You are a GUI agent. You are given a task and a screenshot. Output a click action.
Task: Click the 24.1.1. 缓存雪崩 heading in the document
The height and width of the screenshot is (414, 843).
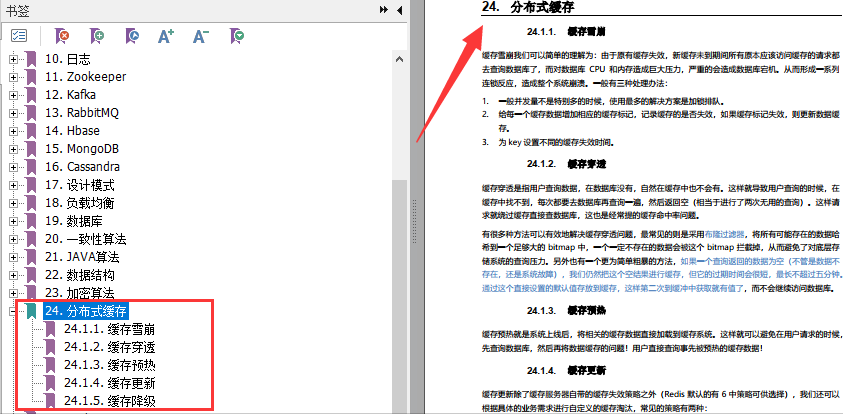566,32
